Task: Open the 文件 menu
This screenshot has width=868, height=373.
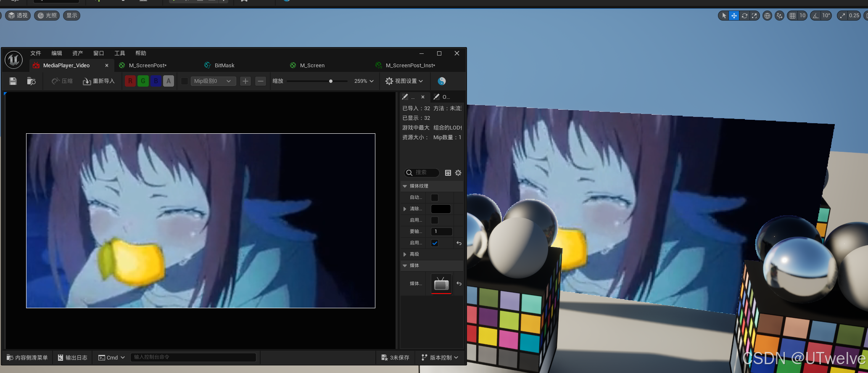Action: [x=36, y=53]
